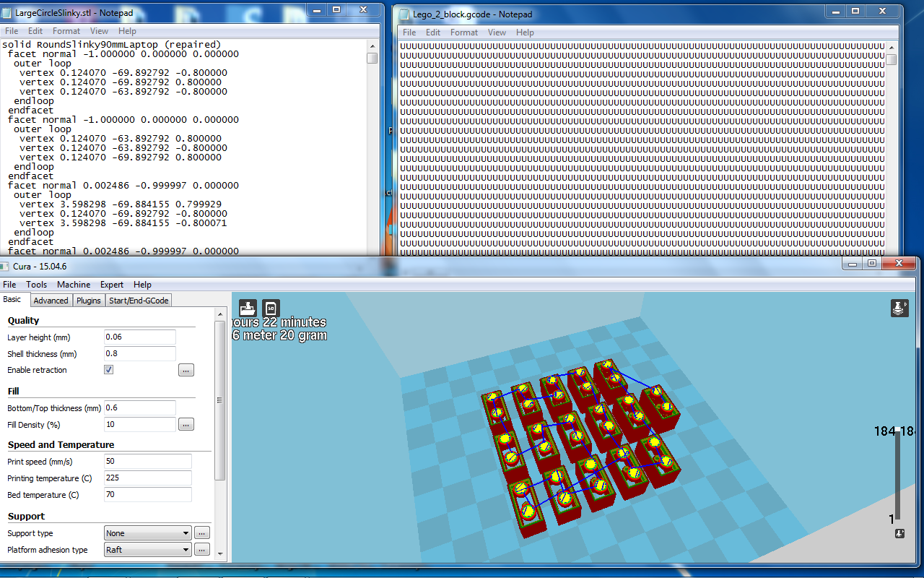Viewport: 924px width, 578px height.
Task: Toggle the Enable retraction checkbox
Action: (x=109, y=370)
